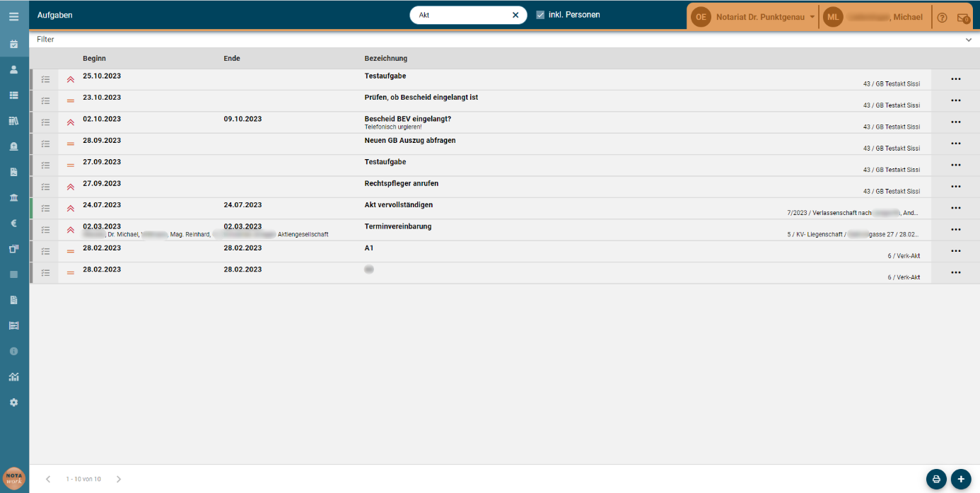
Task: Click medium priority icon of Neuen GB Auszug abfragen
Action: (x=70, y=144)
